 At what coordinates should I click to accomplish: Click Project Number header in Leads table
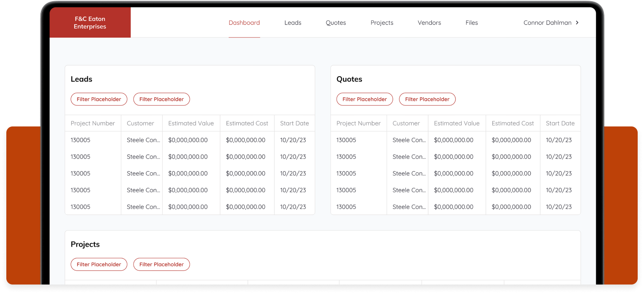[x=93, y=123]
